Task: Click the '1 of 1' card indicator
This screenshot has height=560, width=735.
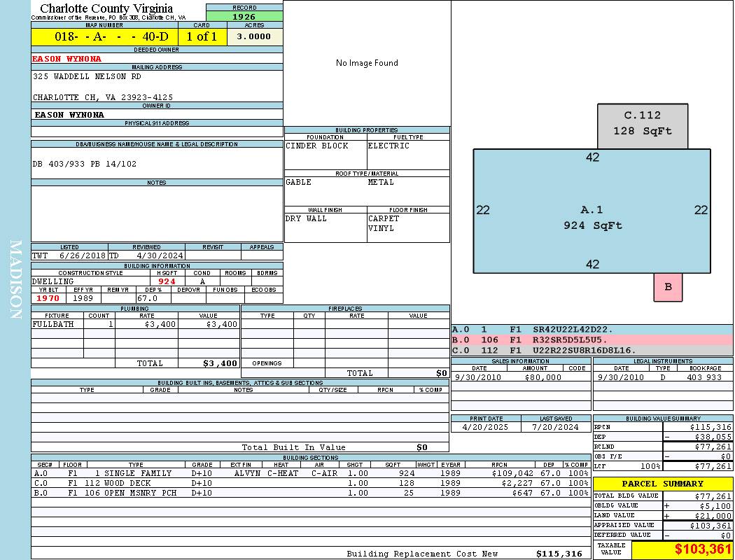Action: [x=202, y=37]
